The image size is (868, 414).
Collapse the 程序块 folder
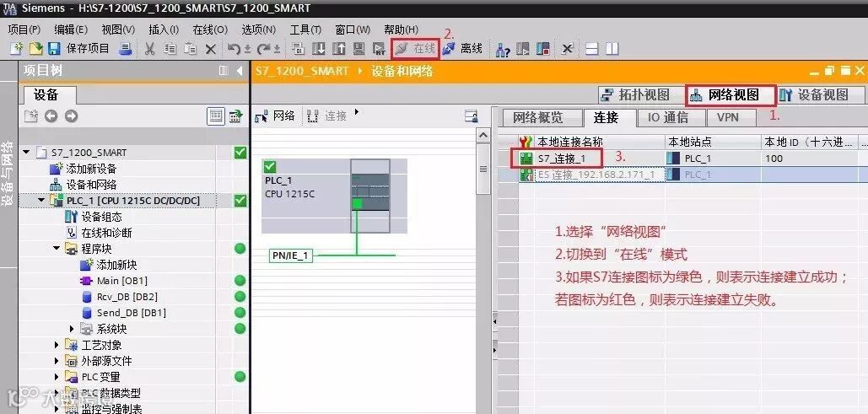[57, 249]
